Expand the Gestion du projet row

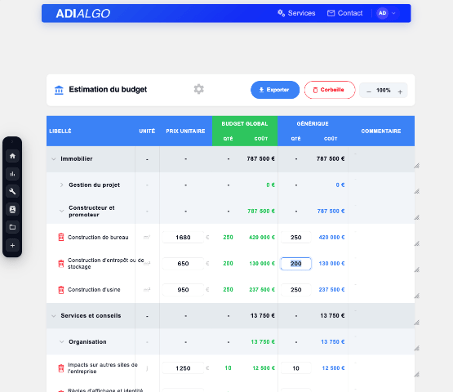pos(61,185)
